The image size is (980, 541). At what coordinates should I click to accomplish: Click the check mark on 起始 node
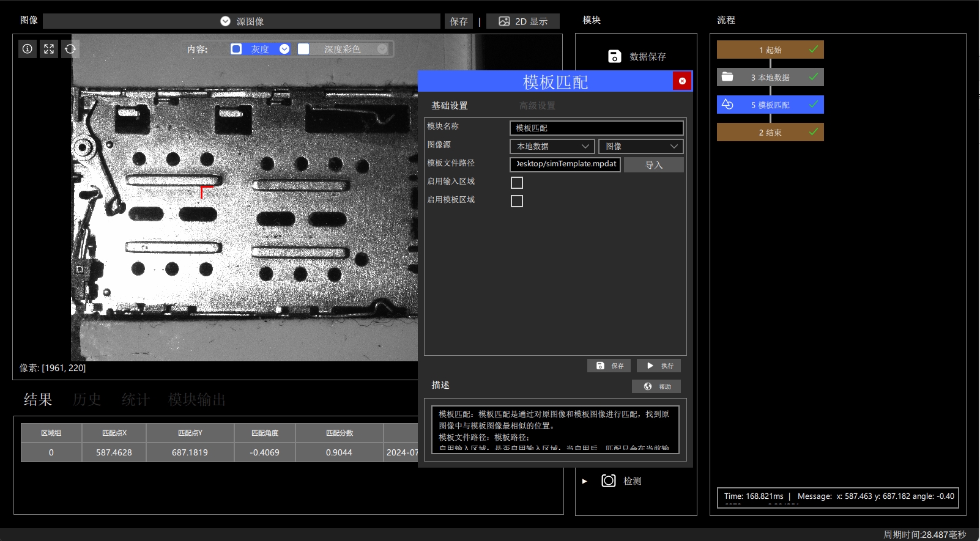(x=814, y=50)
